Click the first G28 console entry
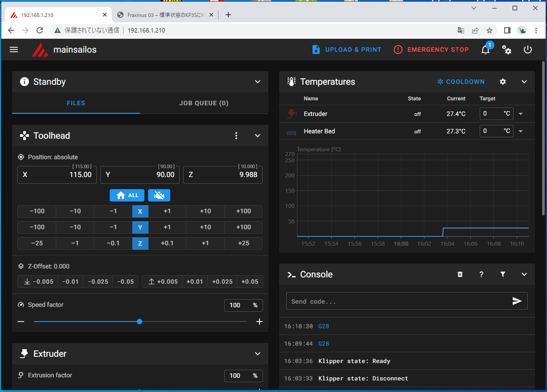The image size is (547, 392). pos(324,326)
